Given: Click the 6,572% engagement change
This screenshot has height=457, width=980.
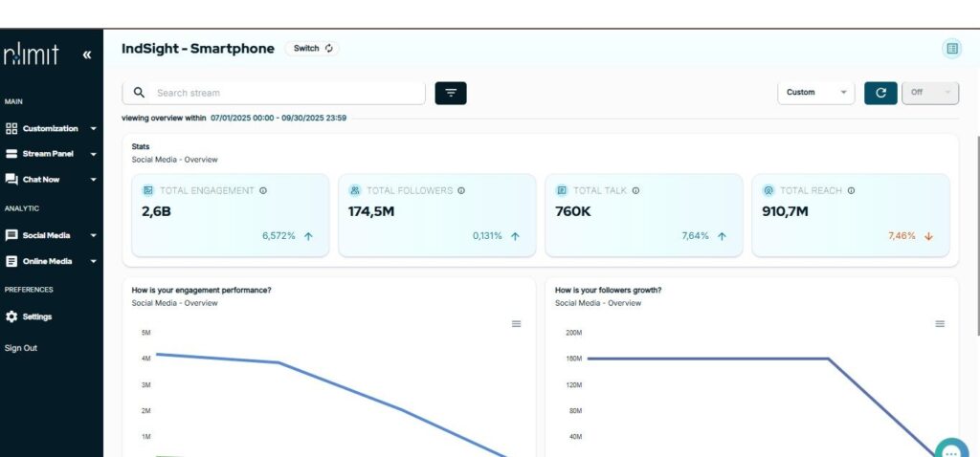Looking at the screenshot, I should point(278,236).
